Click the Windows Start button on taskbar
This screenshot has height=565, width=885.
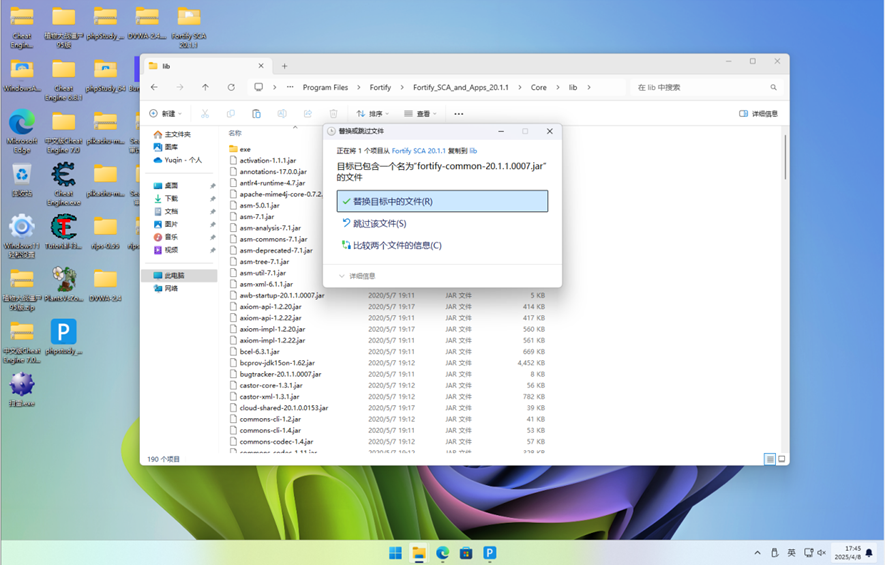(396, 553)
